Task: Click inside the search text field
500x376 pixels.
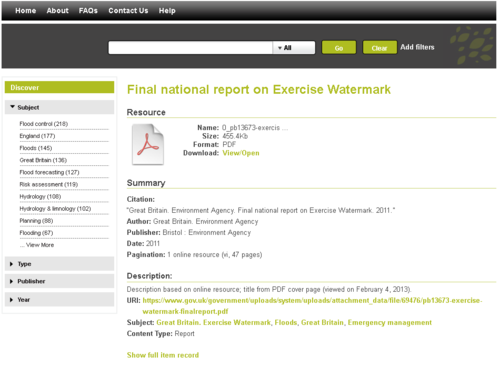Action: [x=190, y=48]
